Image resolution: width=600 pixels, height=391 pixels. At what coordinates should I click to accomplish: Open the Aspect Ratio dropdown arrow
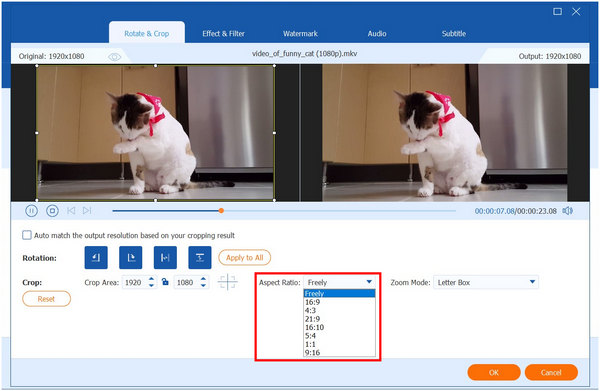pyautogui.click(x=369, y=282)
